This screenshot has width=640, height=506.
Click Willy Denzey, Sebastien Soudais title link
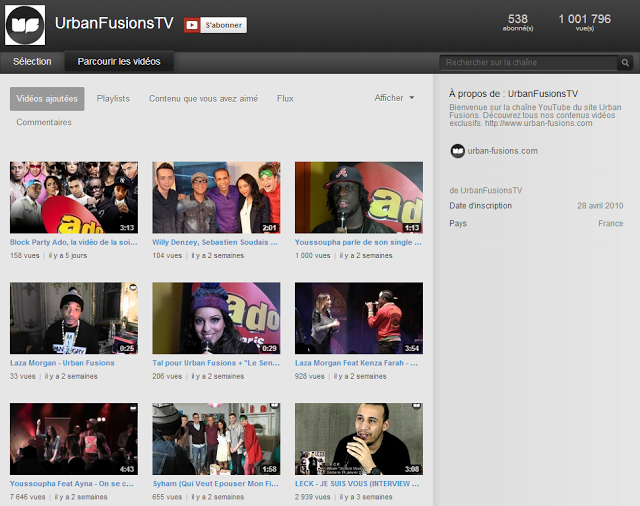coord(215,242)
